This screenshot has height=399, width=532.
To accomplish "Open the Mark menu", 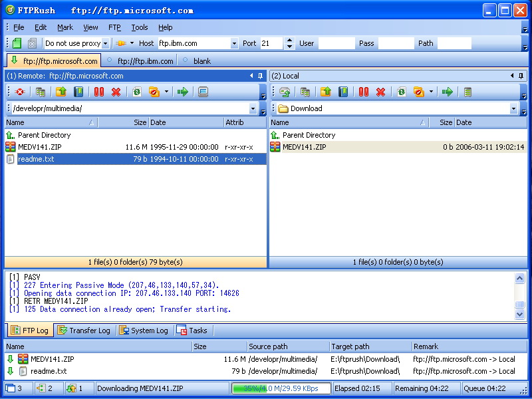I will (x=65, y=27).
